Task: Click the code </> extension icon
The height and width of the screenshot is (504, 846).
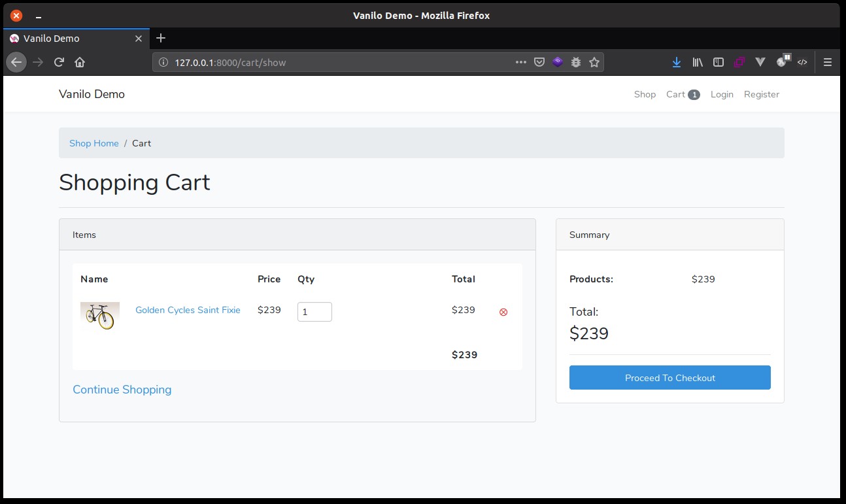Action: (x=803, y=62)
